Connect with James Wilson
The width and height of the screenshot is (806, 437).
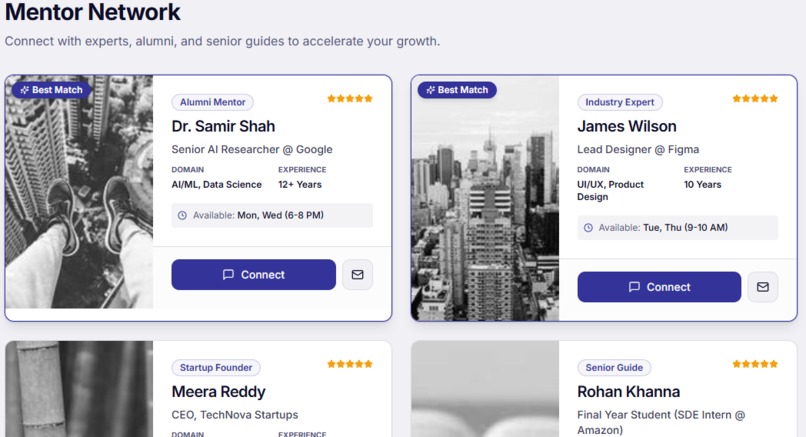click(659, 287)
